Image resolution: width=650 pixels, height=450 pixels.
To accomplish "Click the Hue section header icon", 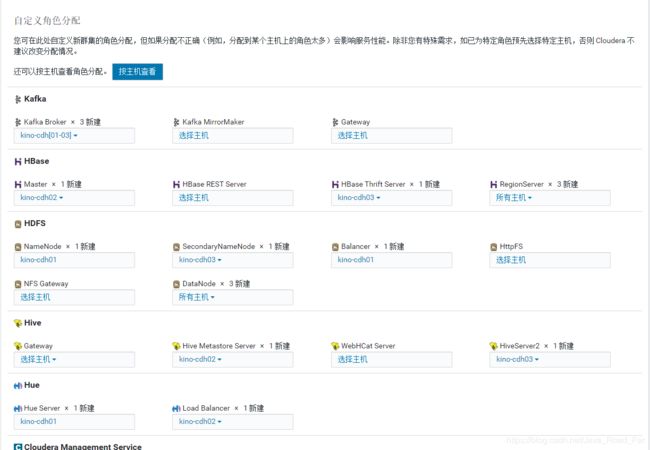I will (x=18, y=386).
